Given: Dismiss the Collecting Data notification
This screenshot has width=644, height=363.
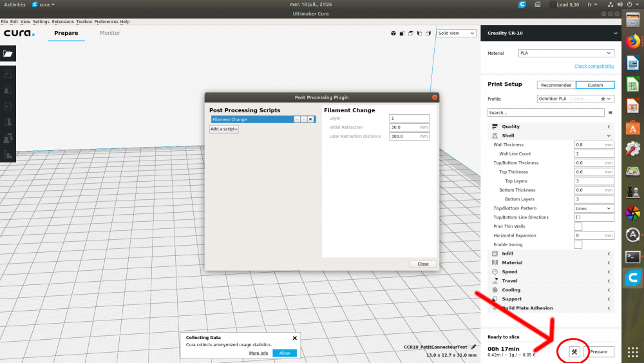Looking at the screenshot, I should pyautogui.click(x=294, y=338).
